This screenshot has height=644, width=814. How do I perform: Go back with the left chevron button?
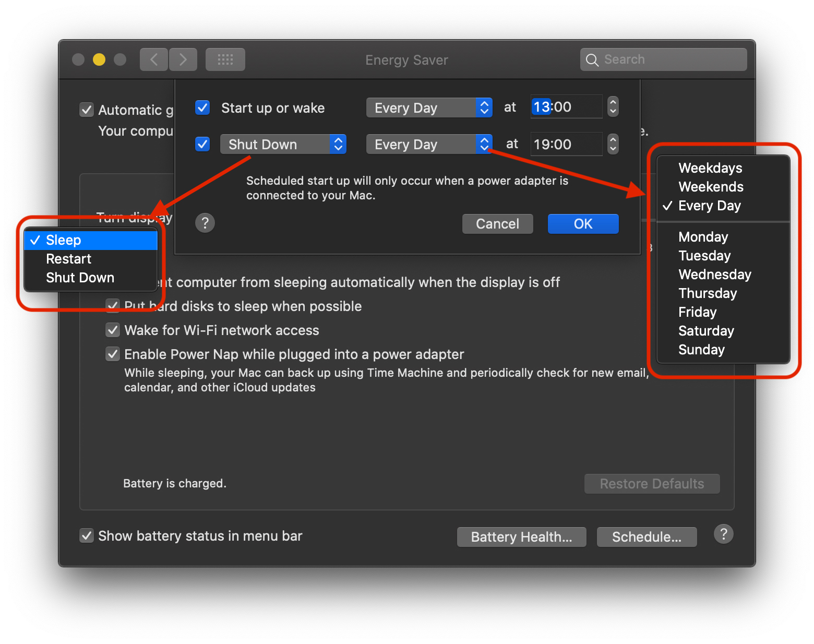(x=154, y=59)
